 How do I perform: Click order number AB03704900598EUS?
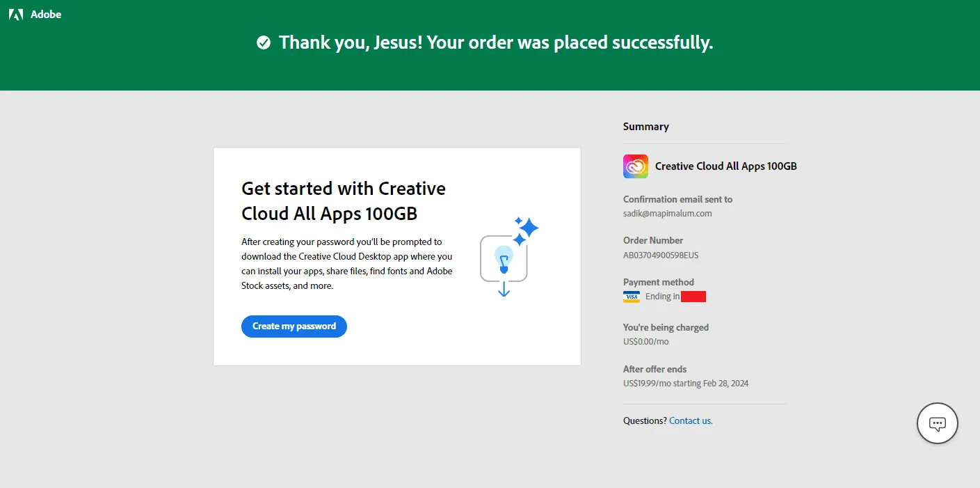(x=661, y=255)
